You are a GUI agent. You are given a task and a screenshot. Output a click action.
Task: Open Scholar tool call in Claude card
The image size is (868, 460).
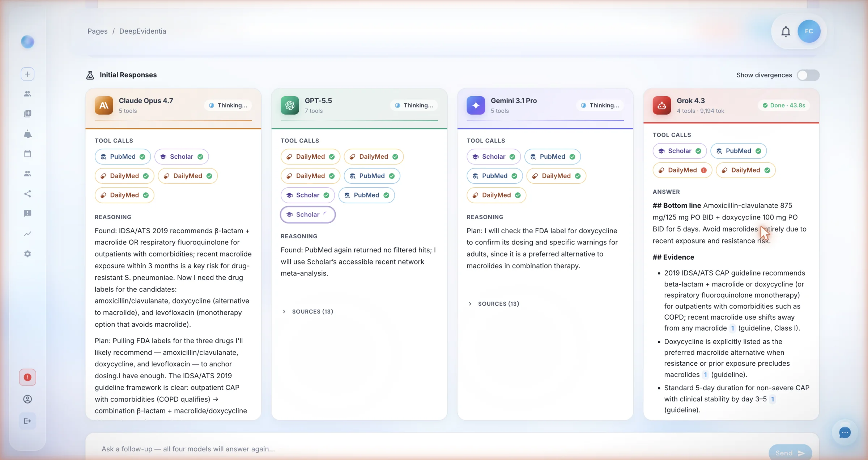pyautogui.click(x=182, y=157)
